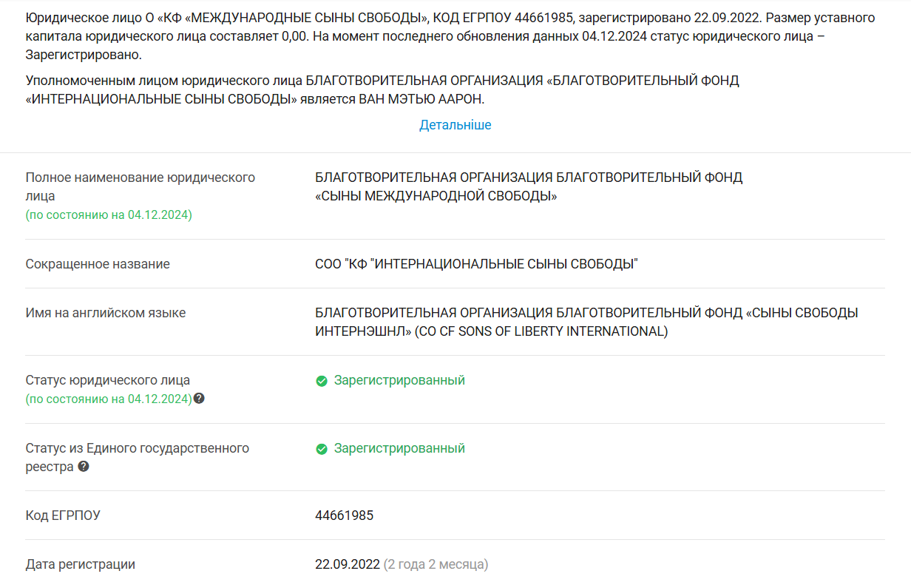Click question mark icon next to "реестра"

pyautogui.click(x=84, y=467)
